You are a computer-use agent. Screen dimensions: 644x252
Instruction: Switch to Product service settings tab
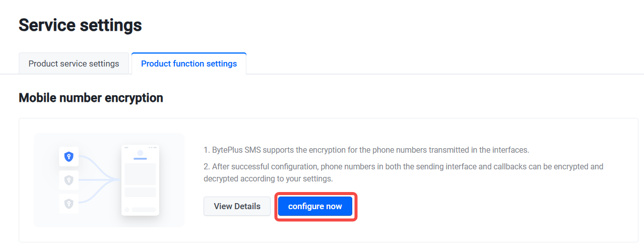[x=74, y=64]
